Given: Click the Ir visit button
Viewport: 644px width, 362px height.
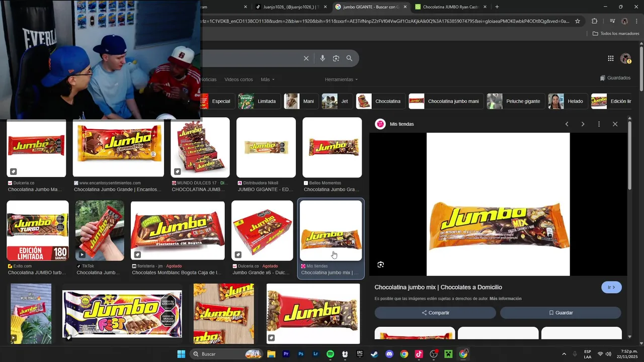Looking at the screenshot, I should click(611, 288).
